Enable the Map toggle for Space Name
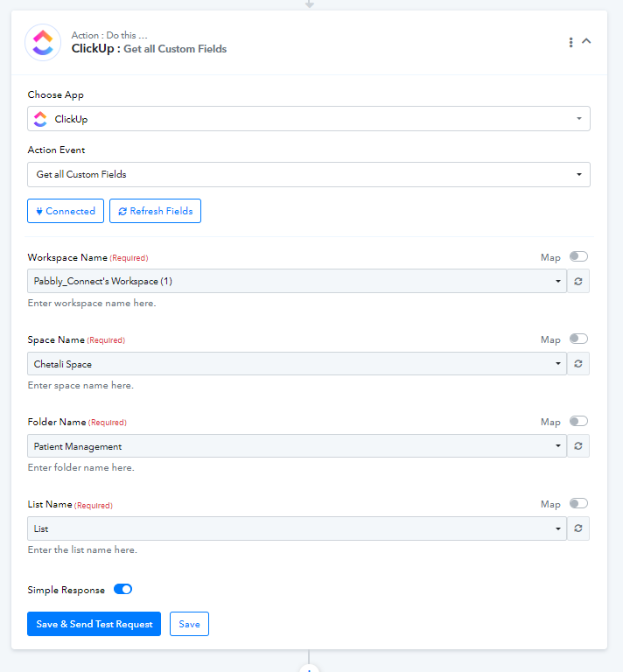This screenshot has height=672, width=623. [578, 339]
